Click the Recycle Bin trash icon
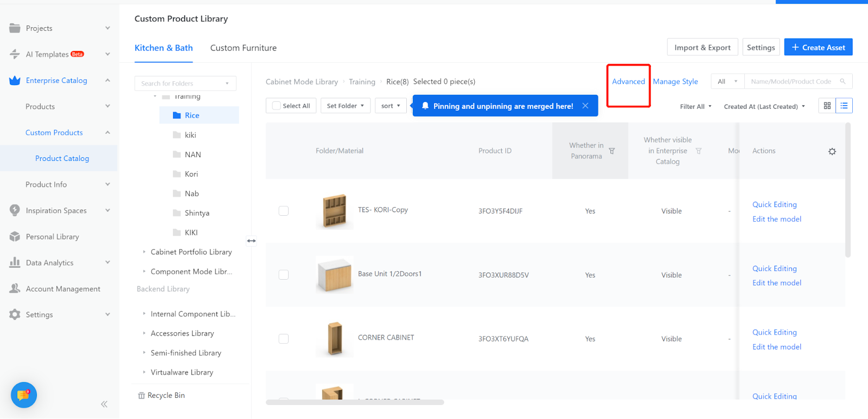 click(142, 396)
